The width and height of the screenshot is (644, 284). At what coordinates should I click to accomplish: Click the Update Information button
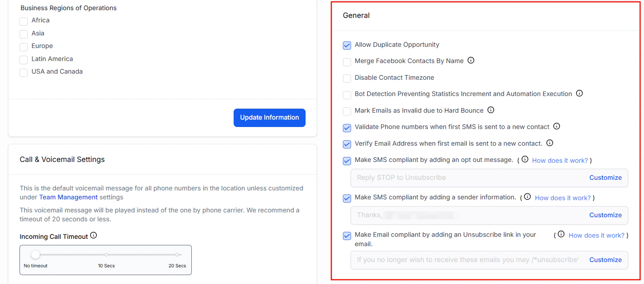point(269,118)
